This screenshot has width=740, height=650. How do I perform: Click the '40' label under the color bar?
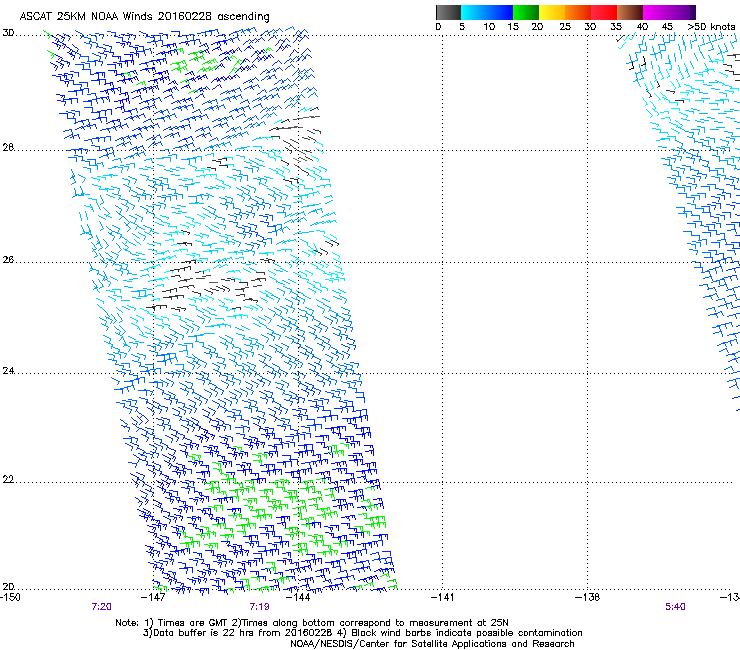642,27
